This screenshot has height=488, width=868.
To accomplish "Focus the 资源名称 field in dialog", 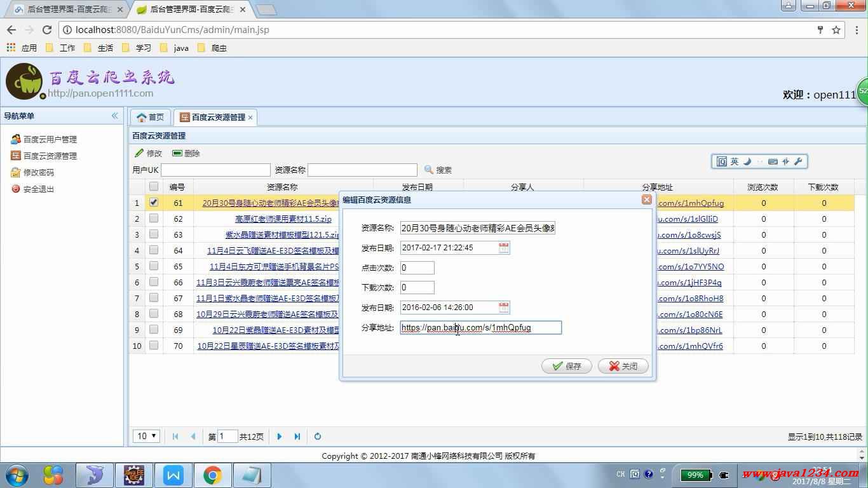I will 478,227.
